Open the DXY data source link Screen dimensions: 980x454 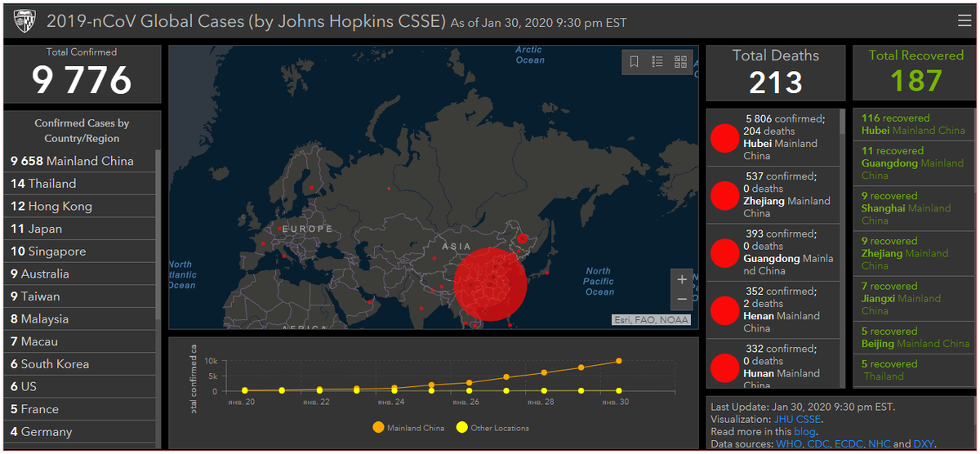[923, 443]
